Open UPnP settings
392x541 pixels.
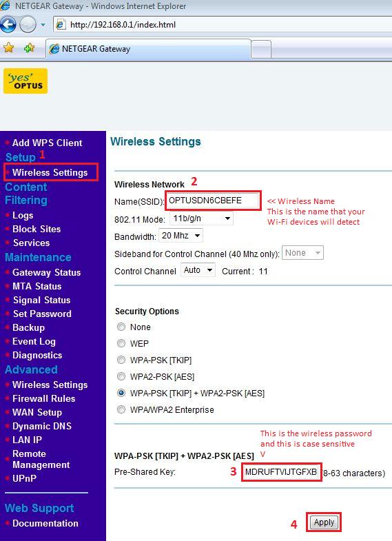[24, 478]
